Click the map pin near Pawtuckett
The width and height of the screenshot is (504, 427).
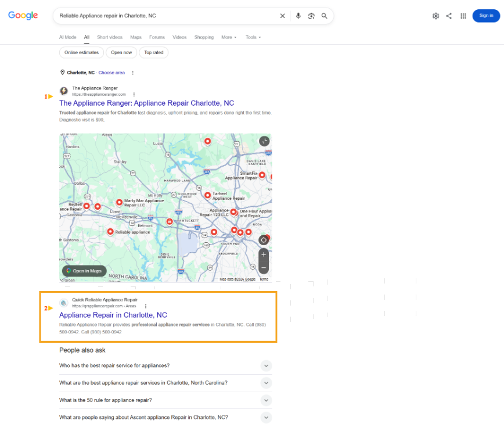[x=170, y=221]
